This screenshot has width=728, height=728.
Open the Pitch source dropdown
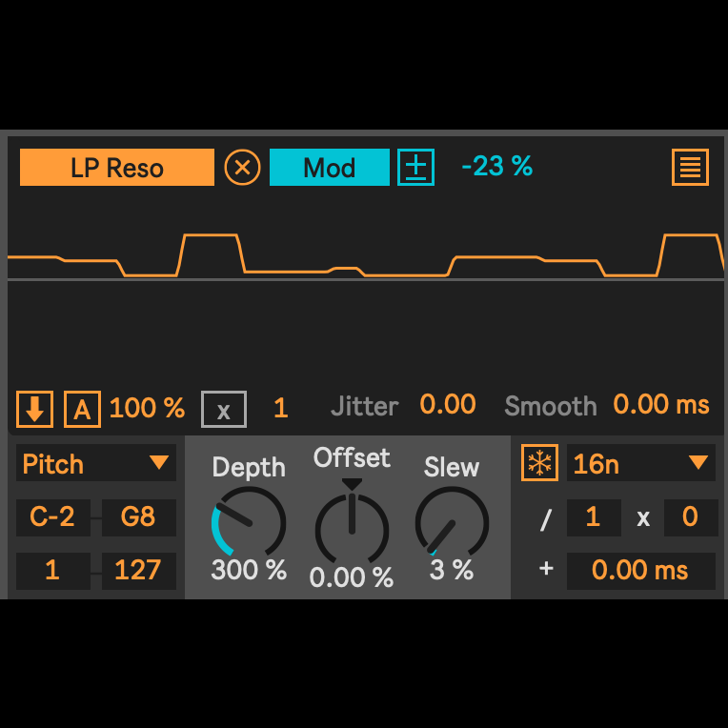click(x=95, y=464)
